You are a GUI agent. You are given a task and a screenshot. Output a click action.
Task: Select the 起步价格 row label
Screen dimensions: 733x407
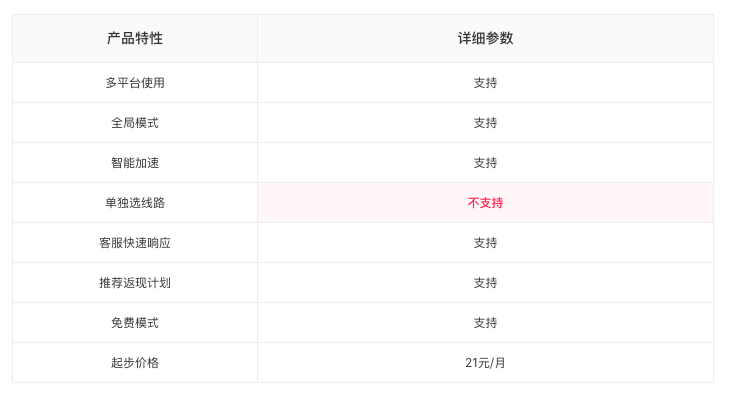click(135, 363)
